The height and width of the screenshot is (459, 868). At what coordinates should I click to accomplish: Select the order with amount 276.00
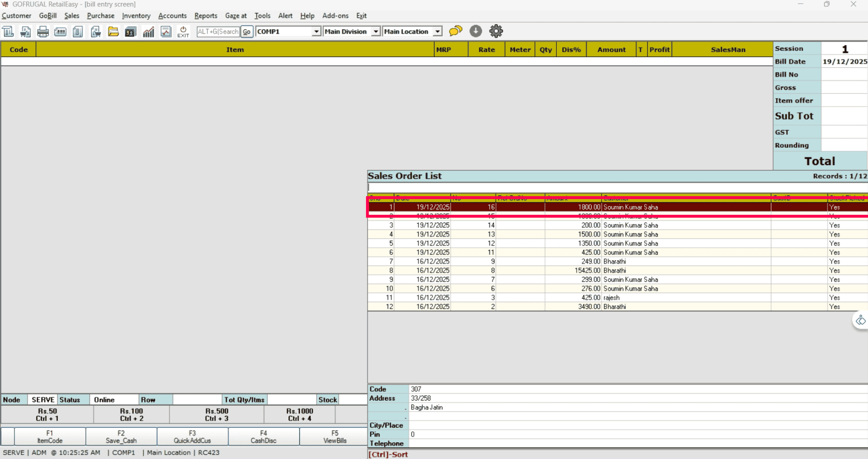point(618,289)
